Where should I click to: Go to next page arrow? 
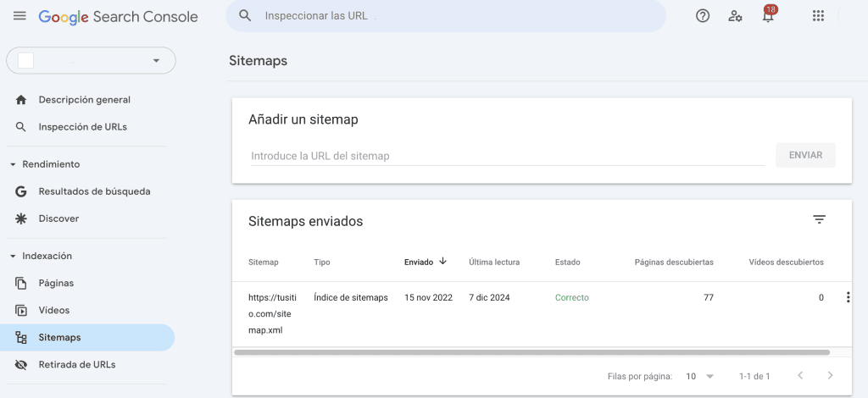click(830, 375)
